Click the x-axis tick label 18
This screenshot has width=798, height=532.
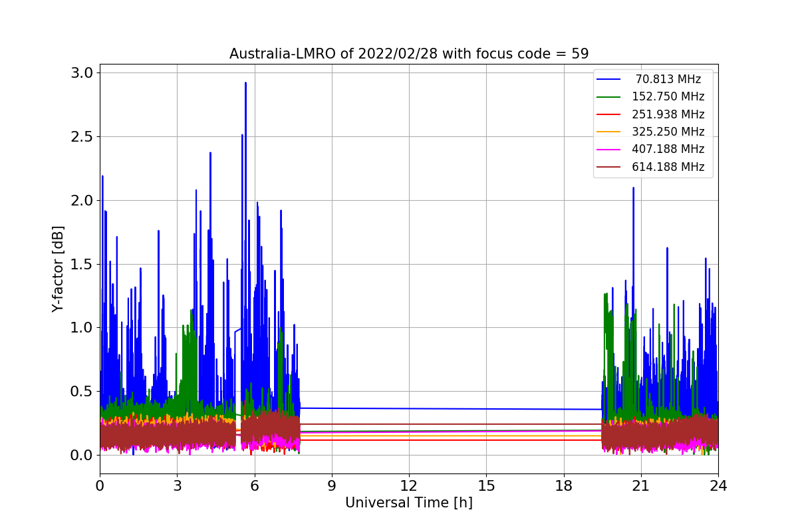pos(564,486)
